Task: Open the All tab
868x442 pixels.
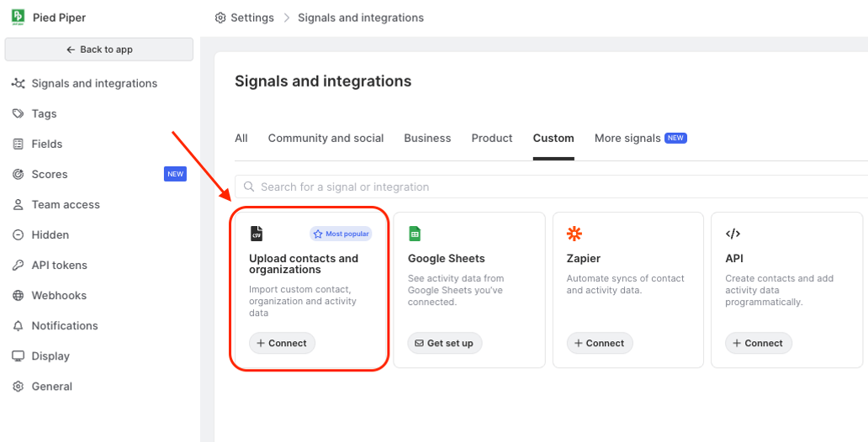Action: click(241, 139)
